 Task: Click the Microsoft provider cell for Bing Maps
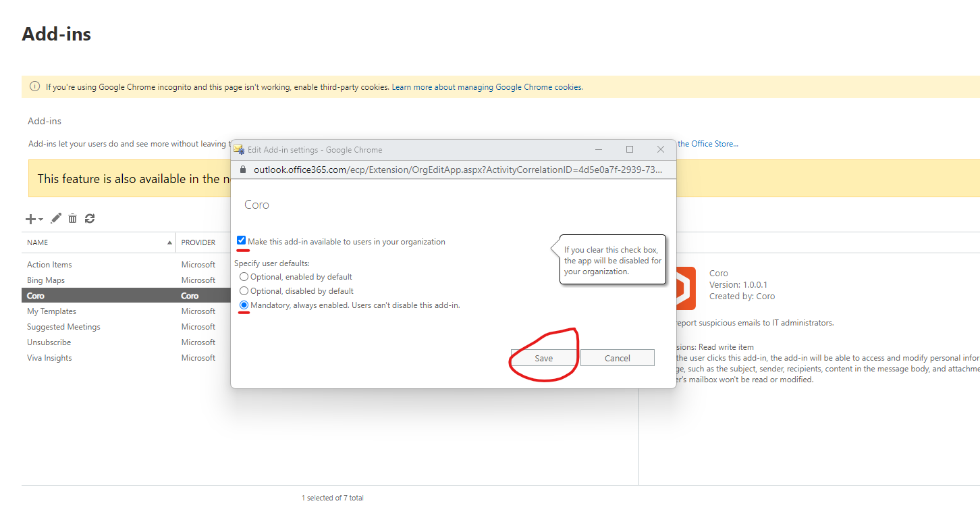coord(198,280)
